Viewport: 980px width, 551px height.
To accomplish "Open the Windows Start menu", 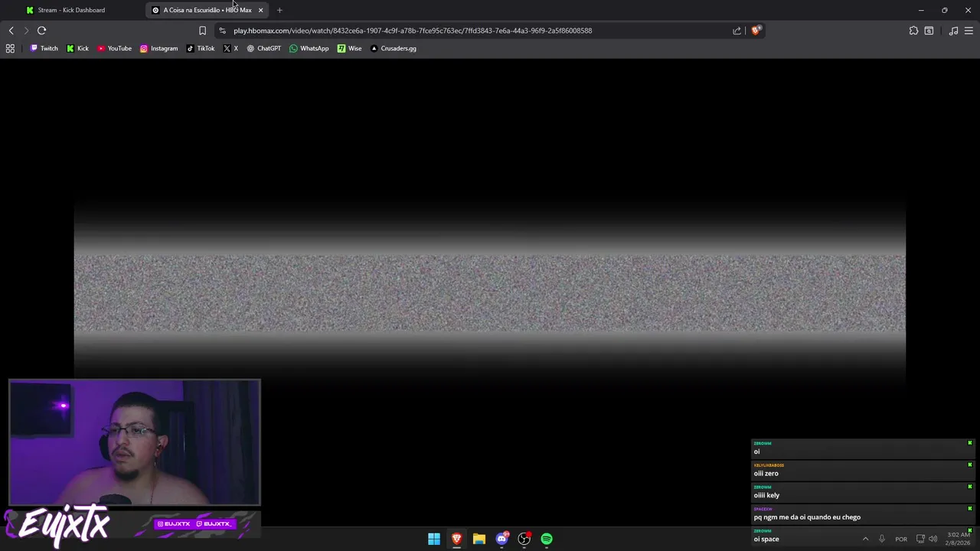I will pos(434,539).
